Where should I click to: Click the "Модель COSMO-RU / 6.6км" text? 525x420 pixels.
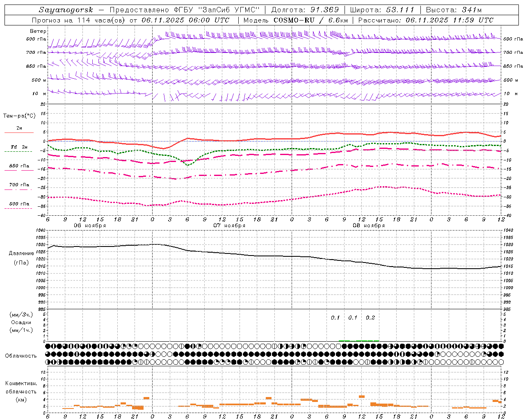(x=296, y=20)
